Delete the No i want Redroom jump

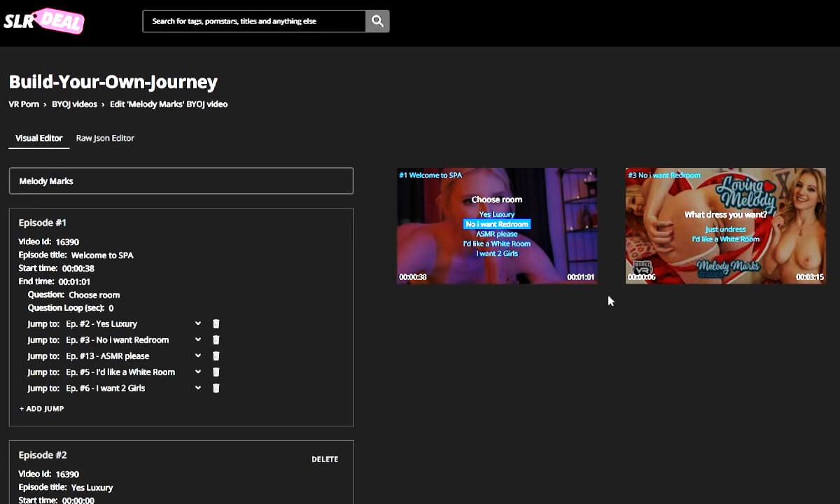click(x=216, y=339)
